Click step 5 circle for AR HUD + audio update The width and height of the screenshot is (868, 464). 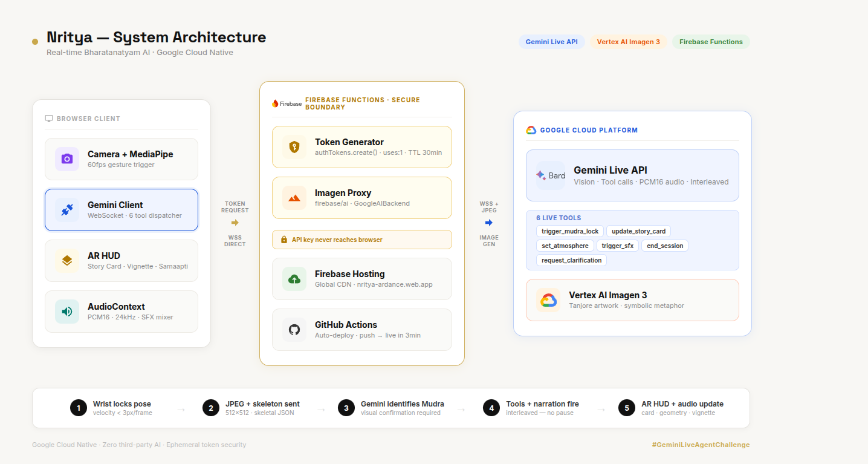[x=627, y=408]
